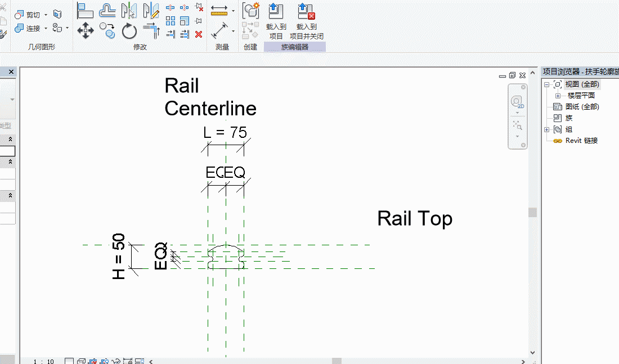Viewport: 619px width, 364px height.
Task: Open aligned dimension dropdown arrow
Action: click(x=233, y=11)
